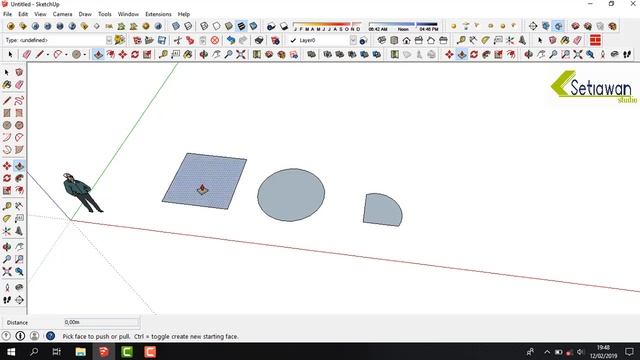
Task: Click the Open file folder icon
Action: tap(149, 40)
